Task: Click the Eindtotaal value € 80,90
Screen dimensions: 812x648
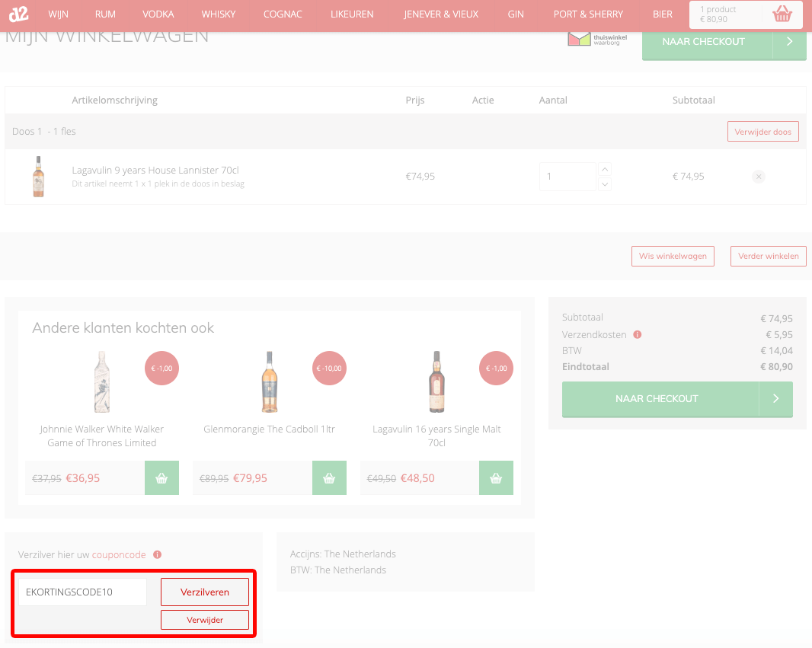Action: pos(776,366)
